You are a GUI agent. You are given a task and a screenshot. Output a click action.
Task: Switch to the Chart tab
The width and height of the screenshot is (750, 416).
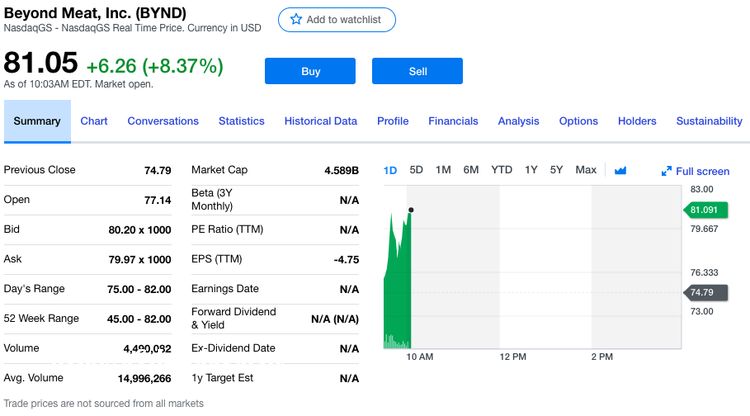tap(94, 121)
